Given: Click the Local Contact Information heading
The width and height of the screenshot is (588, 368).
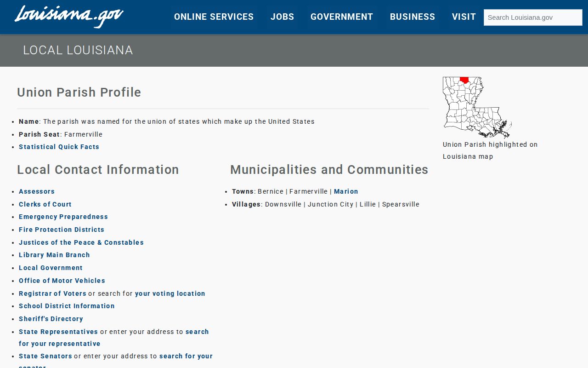Looking at the screenshot, I should [98, 170].
